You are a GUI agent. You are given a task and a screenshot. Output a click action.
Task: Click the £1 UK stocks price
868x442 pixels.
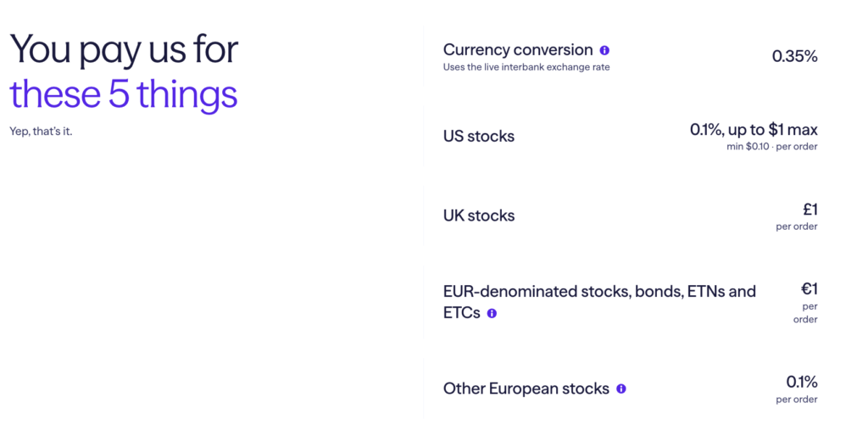[x=810, y=209]
